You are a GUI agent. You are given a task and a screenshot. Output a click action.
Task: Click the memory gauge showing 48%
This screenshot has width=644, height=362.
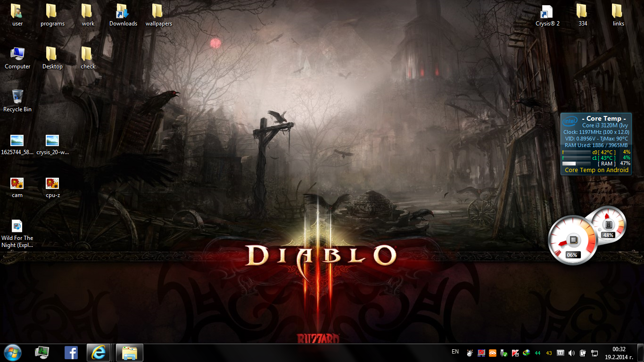(x=608, y=223)
